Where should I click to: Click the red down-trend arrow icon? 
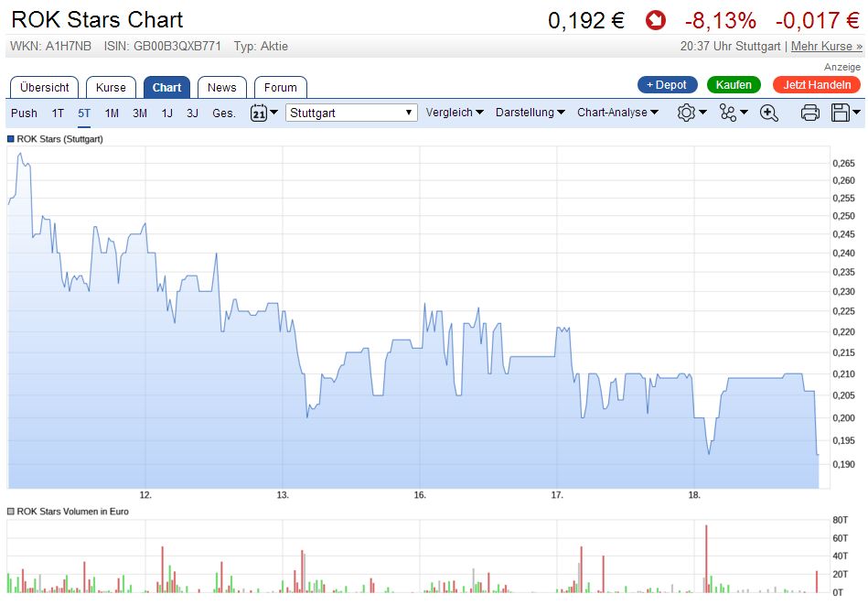[656, 21]
